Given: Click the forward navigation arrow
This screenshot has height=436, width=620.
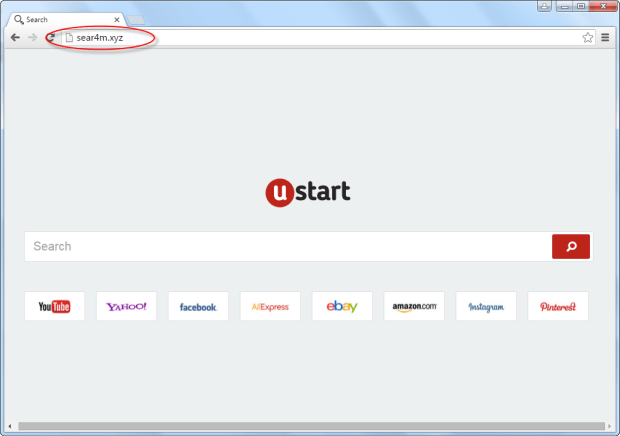Looking at the screenshot, I should (32, 38).
